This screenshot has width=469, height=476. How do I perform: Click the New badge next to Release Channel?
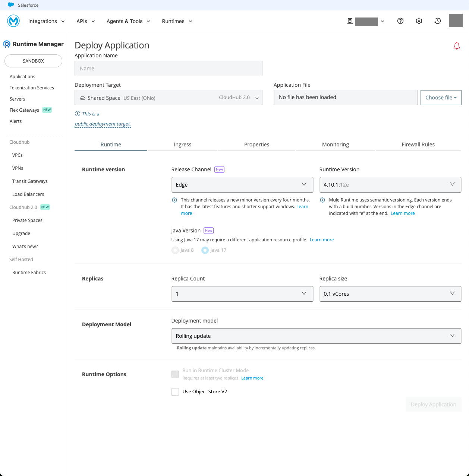220,169
